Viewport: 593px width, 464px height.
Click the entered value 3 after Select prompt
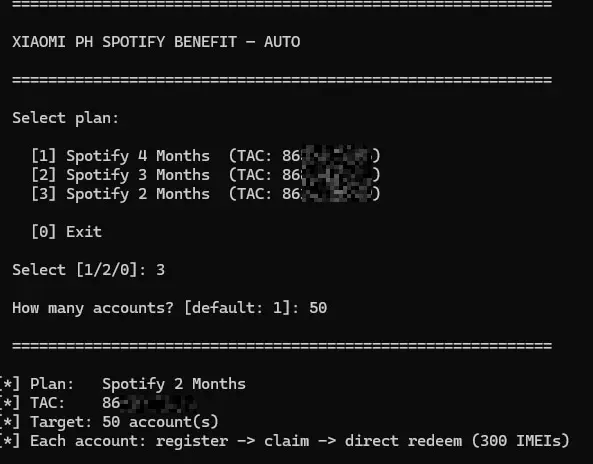pos(160,270)
